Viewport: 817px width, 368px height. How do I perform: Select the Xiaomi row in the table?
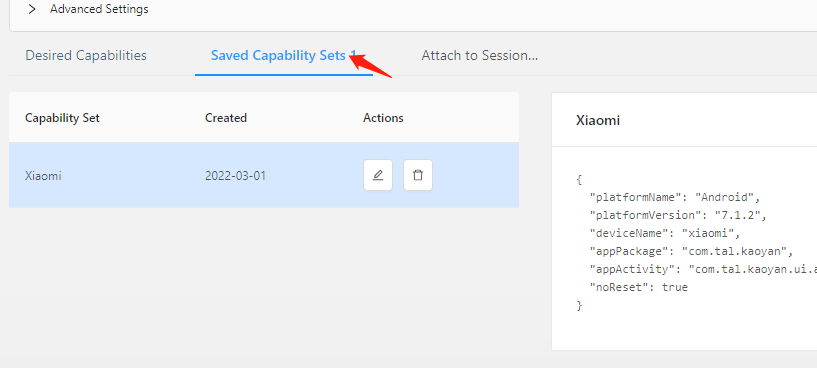click(264, 175)
